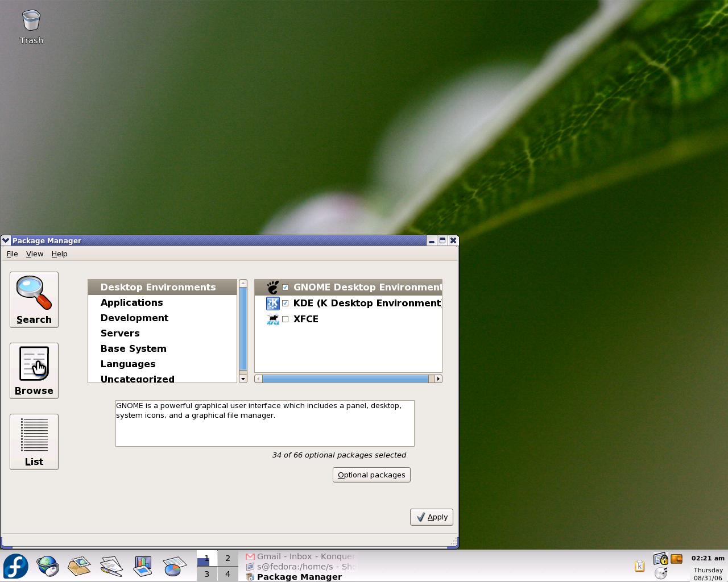Select Base System category
This screenshot has width=728, height=582.
point(162,348)
